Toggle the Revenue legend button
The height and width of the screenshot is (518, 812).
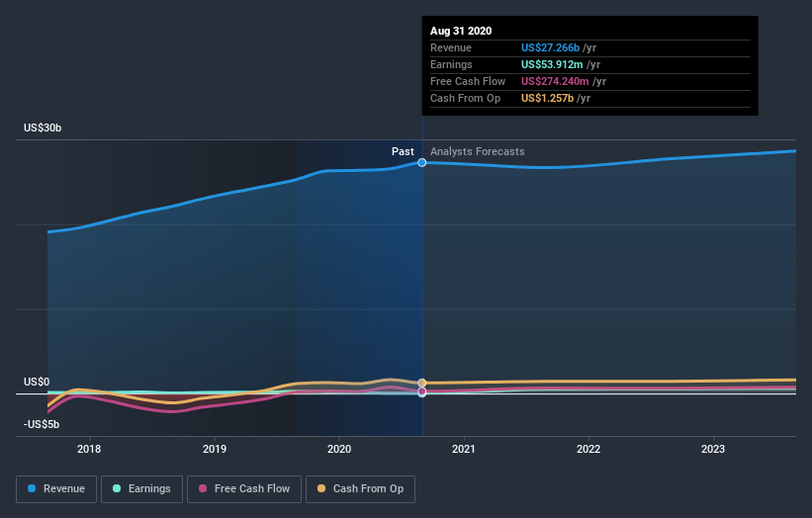pos(56,489)
